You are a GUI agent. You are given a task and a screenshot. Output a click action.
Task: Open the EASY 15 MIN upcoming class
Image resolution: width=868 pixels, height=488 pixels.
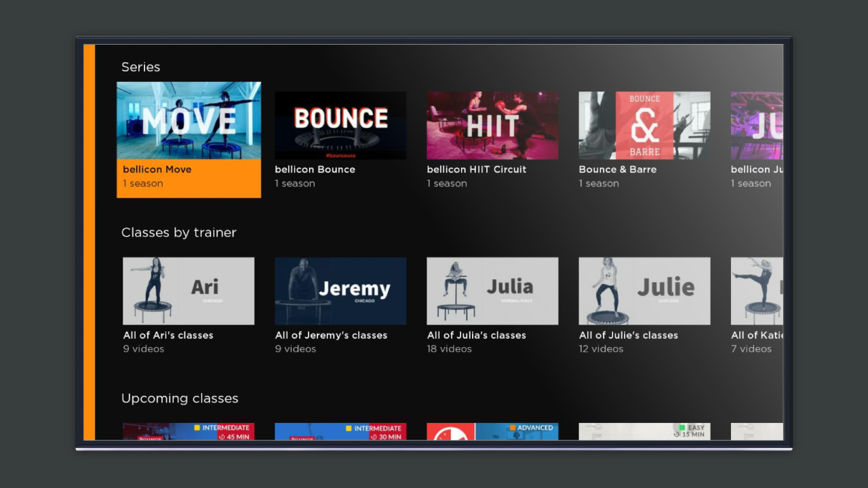click(x=644, y=432)
